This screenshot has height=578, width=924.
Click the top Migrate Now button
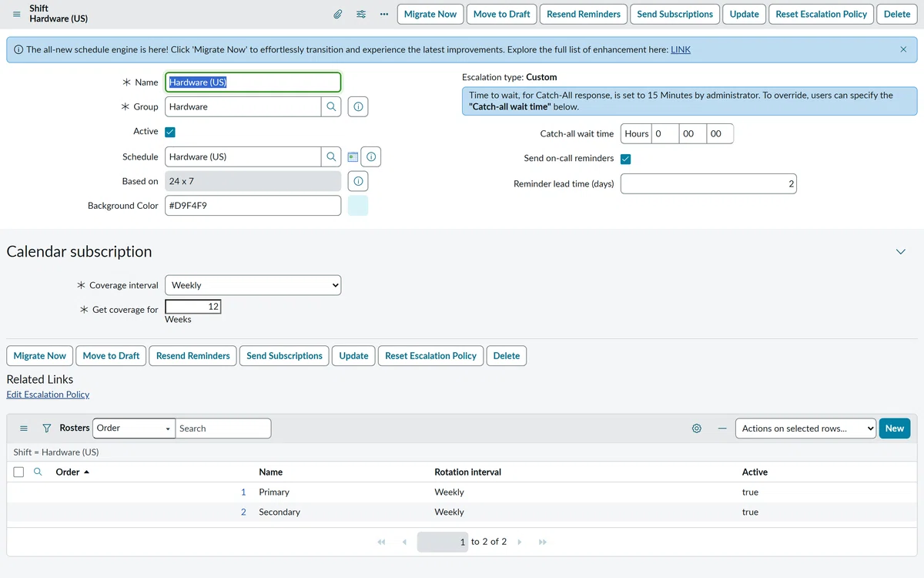tap(430, 14)
